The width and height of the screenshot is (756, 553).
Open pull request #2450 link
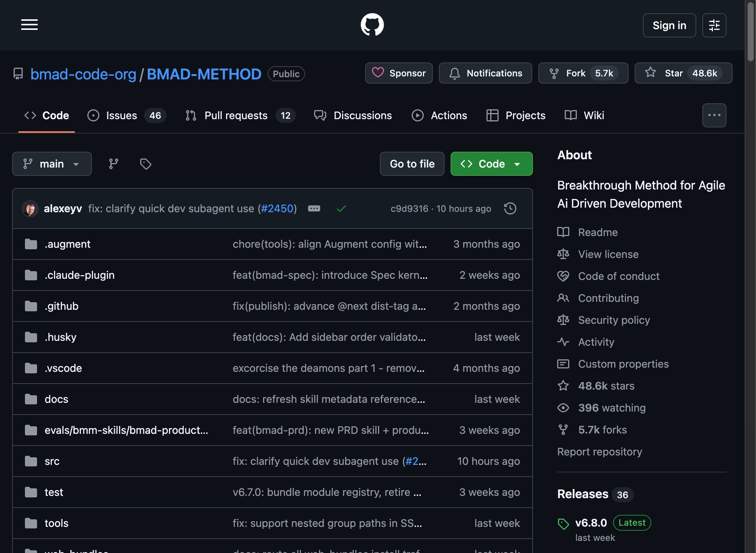277,208
